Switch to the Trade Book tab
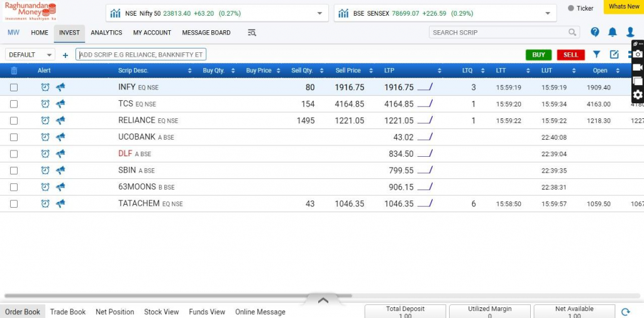644x318 pixels. 68,312
